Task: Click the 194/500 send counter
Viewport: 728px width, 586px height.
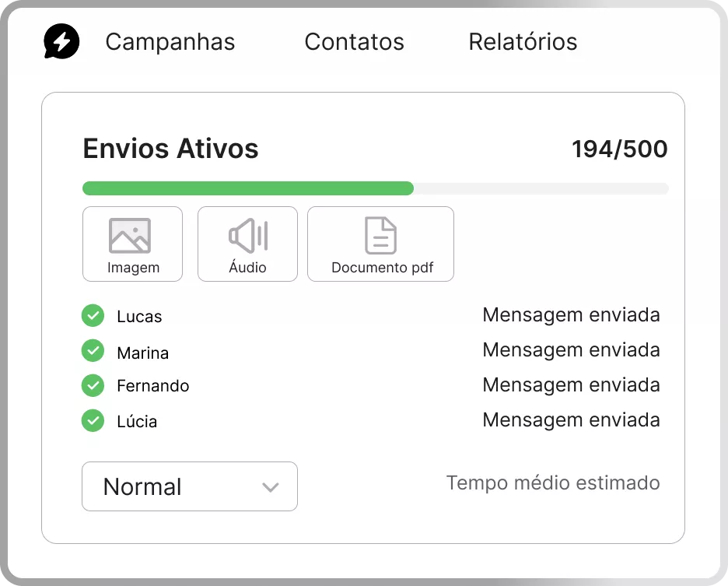Action: 619,149
